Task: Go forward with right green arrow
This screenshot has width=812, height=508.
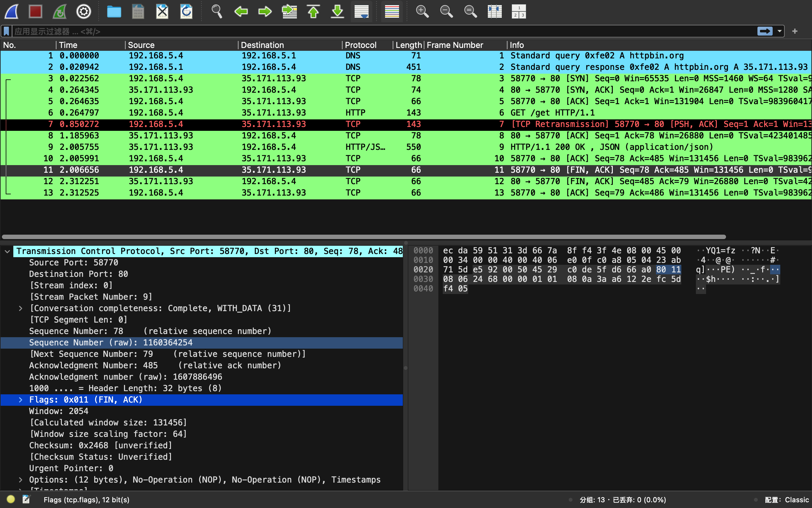Action: [x=265, y=11]
